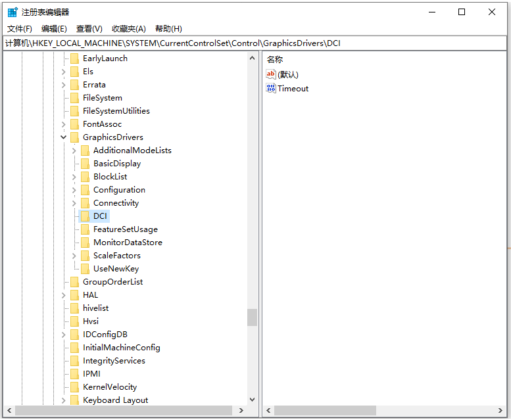Click the GraphicsDrivers folder icon
Viewport: 511px width, 420px height.
click(74, 137)
